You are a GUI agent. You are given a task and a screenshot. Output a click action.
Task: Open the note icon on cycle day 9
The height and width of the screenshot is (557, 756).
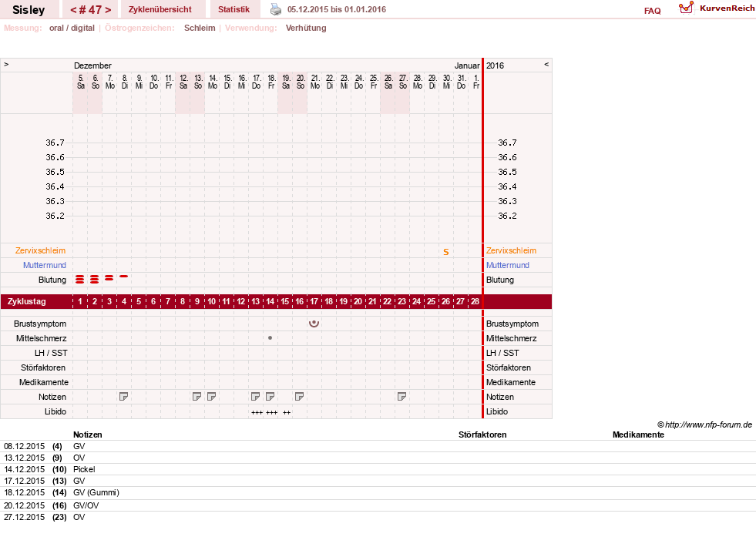[x=197, y=397]
